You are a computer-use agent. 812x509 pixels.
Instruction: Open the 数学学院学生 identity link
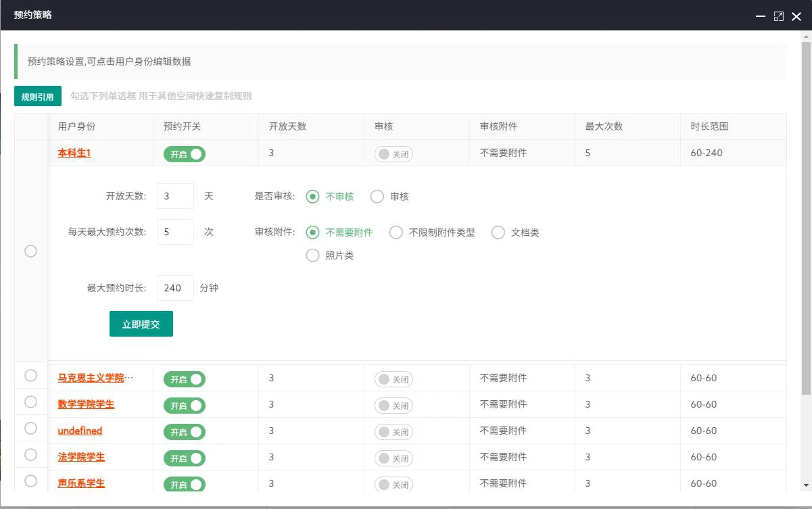click(86, 404)
